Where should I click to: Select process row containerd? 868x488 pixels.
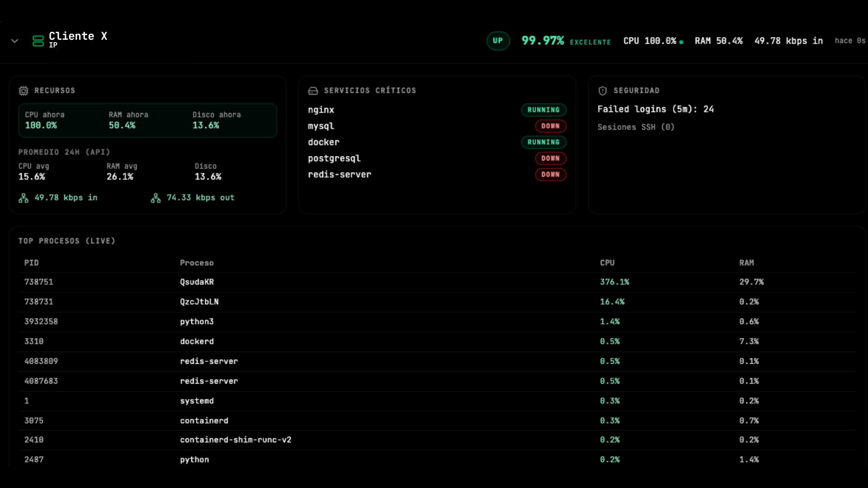437,421
